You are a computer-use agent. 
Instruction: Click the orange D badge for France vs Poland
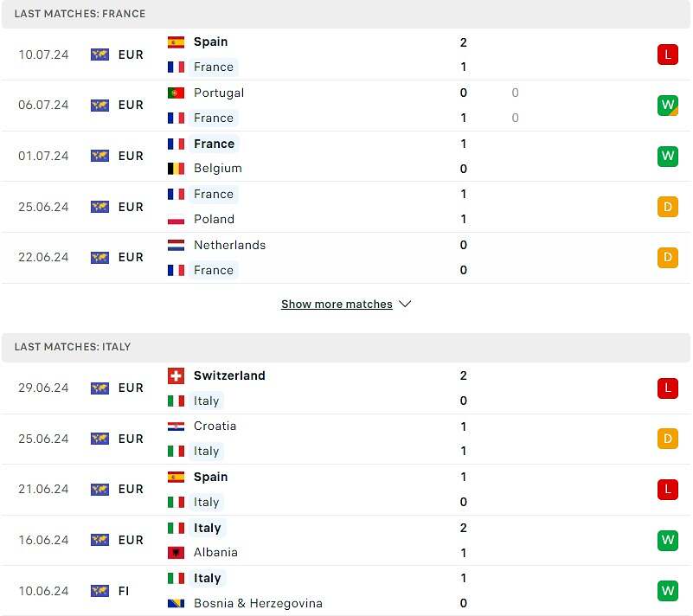[x=667, y=207]
